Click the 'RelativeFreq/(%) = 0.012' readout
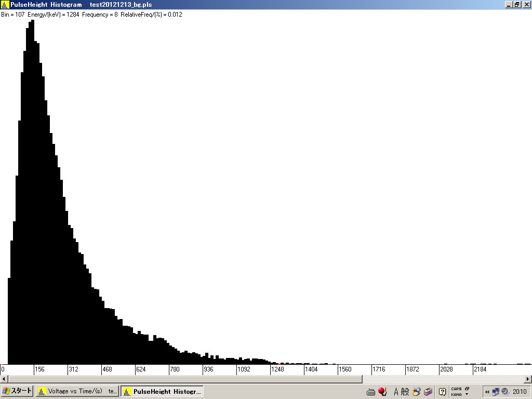The height and width of the screenshot is (399, 532). (151, 15)
